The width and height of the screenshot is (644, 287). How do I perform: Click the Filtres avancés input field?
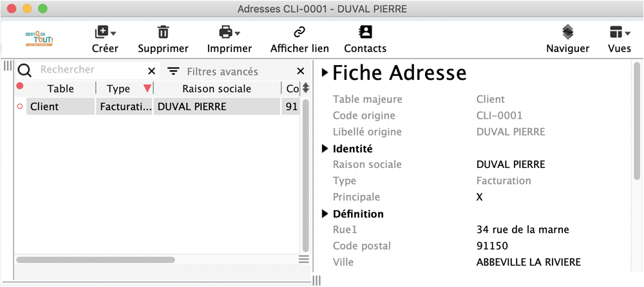[x=240, y=72]
